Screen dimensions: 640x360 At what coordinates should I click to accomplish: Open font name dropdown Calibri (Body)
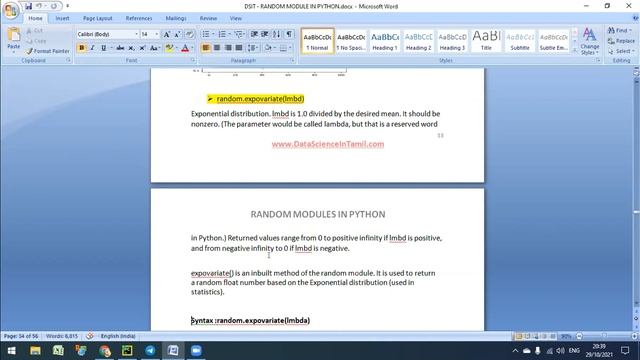point(136,34)
